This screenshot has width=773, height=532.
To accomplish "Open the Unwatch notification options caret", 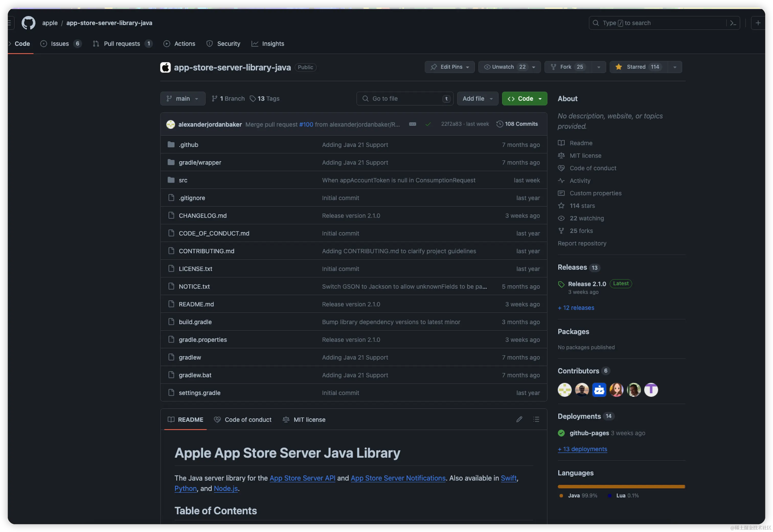I will pos(533,67).
